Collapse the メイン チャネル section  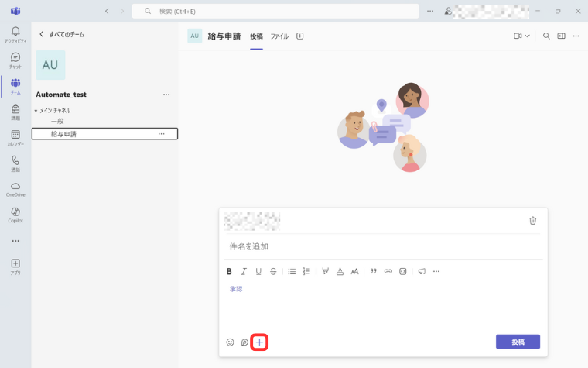36,111
